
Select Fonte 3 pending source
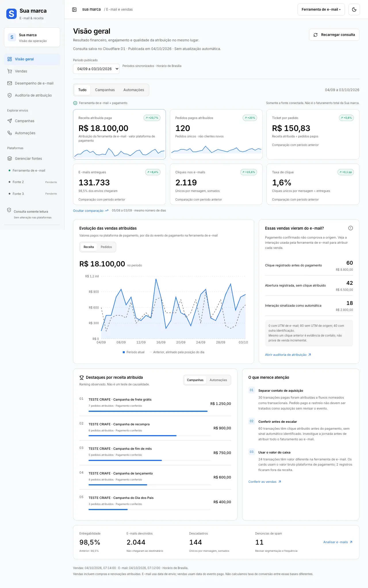32,194
